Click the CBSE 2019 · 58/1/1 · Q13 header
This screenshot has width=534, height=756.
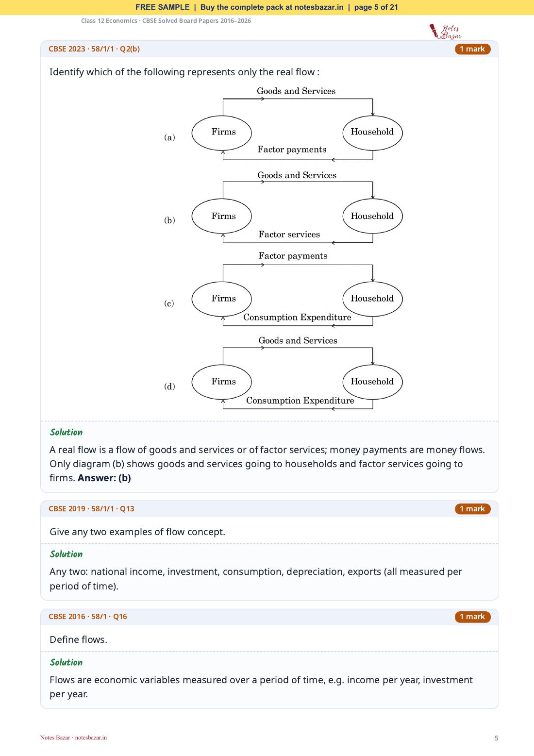(x=91, y=509)
